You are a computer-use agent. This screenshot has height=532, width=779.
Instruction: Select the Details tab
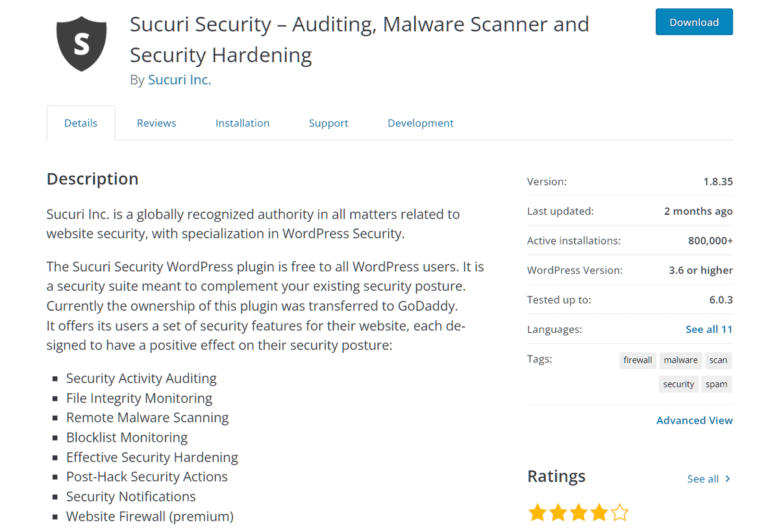80,123
